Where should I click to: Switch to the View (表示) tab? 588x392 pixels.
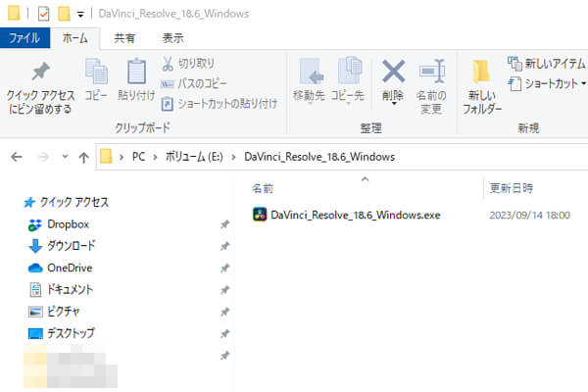pos(172,38)
